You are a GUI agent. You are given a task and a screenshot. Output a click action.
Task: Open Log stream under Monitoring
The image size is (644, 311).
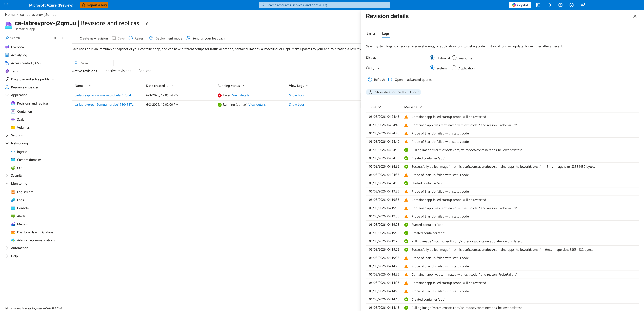[25, 192]
